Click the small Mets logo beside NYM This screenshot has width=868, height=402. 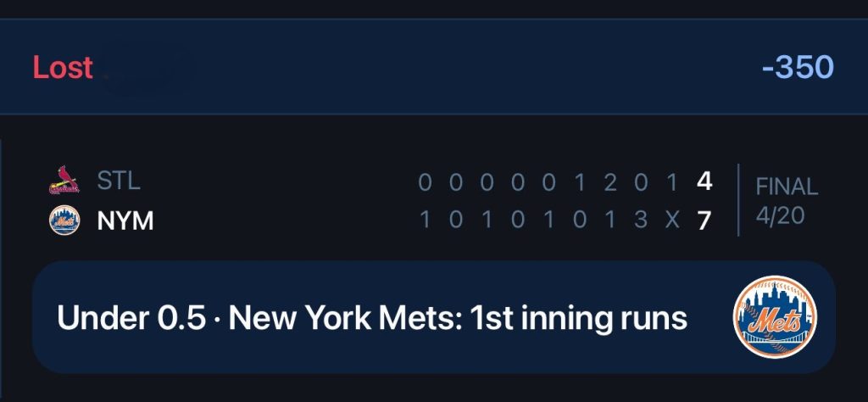tap(64, 221)
